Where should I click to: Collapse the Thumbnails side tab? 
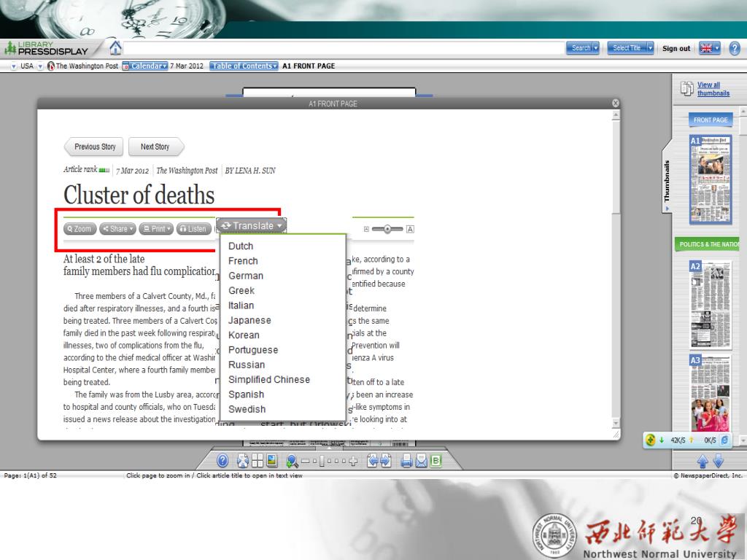[667, 181]
